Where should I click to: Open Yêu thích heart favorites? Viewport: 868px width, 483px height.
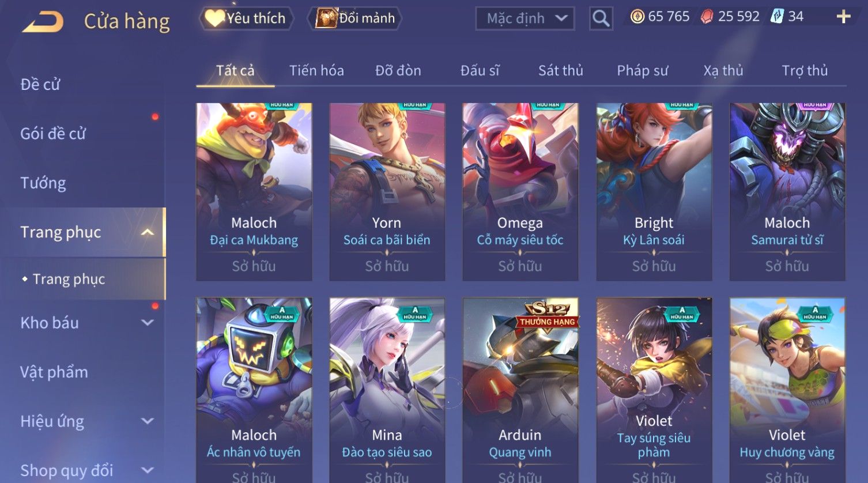pyautogui.click(x=246, y=18)
